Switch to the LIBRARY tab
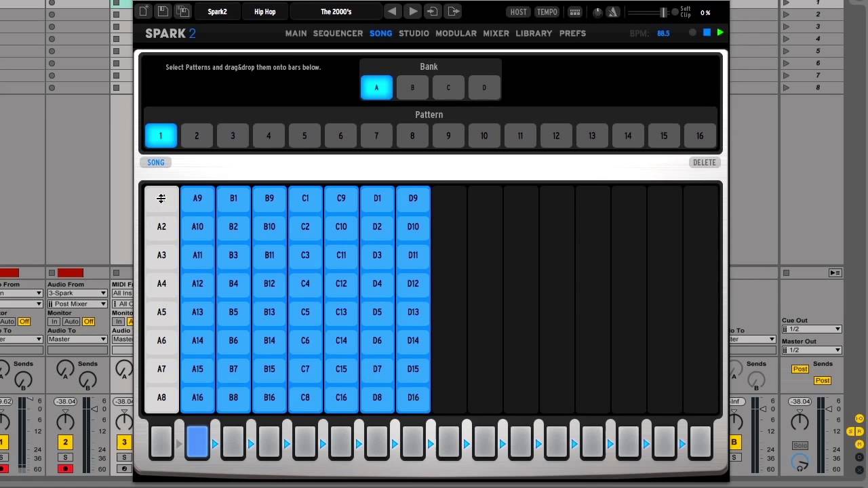Image resolution: width=868 pixels, height=488 pixels. [534, 33]
